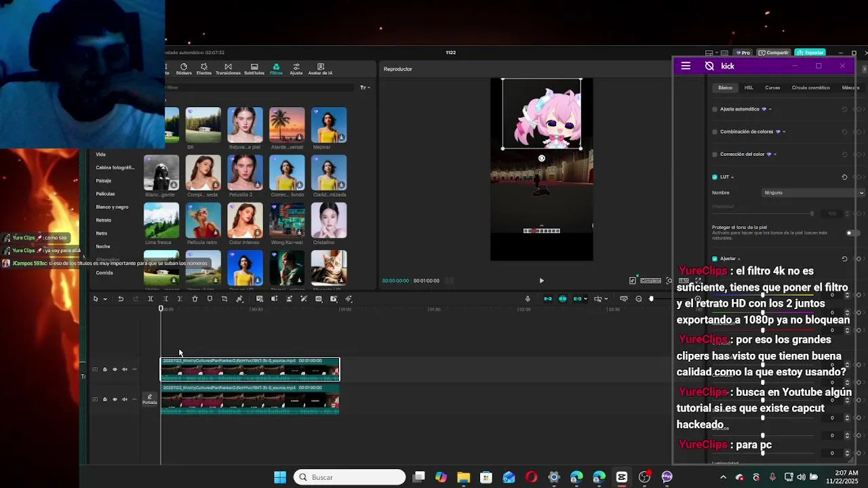Click the split clip icon in the timeline toolbar
The width and height of the screenshot is (868, 488).
(x=151, y=299)
